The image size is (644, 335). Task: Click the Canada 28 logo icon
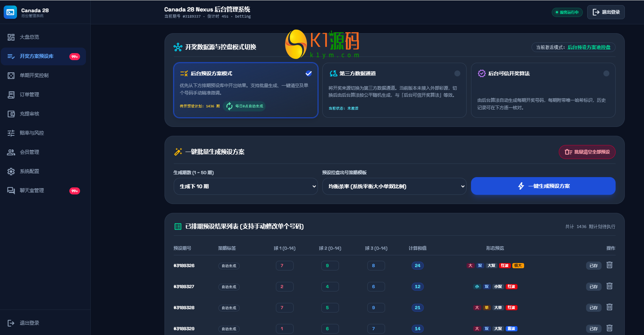[10, 12]
